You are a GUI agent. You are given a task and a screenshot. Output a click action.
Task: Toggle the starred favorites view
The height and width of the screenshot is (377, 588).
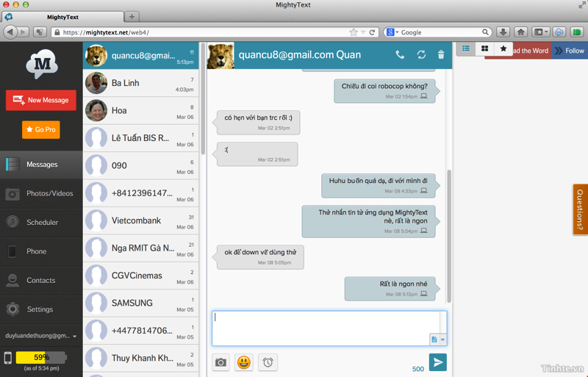tap(503, 49)
